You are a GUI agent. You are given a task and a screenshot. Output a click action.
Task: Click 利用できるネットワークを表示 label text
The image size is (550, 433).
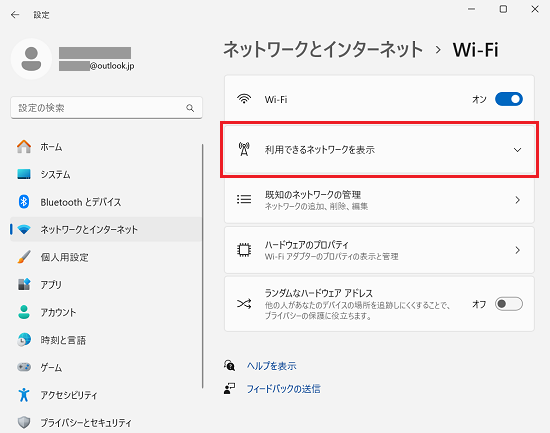(x=320, y=150)
